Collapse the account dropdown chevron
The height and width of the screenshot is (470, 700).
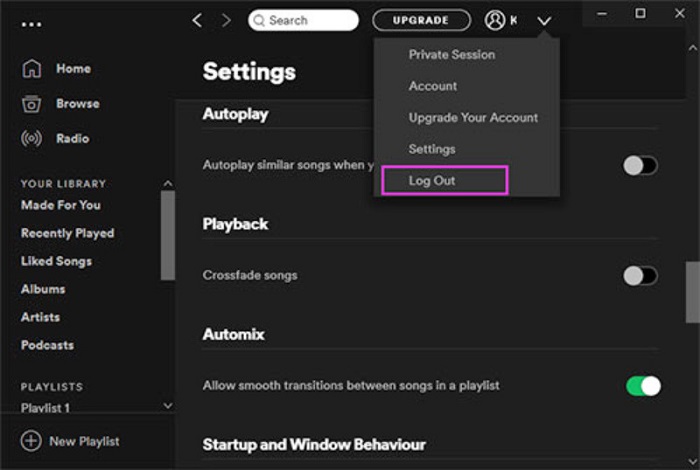coord(544,21)
